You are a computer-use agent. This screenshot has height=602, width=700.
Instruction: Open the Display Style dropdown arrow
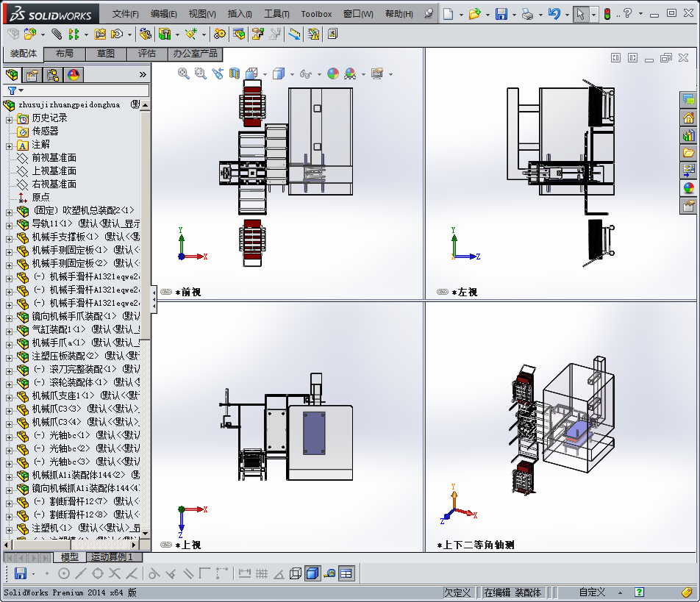click(292, 74)
